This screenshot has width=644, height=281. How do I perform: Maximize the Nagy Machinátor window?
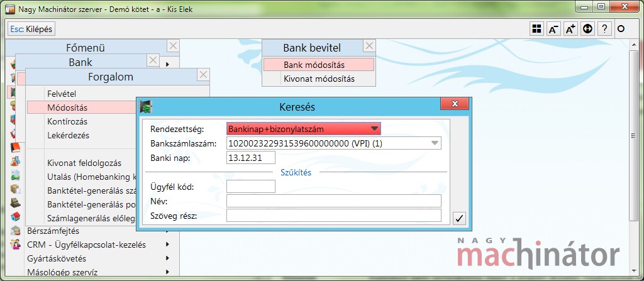click(x=601, y=6)
